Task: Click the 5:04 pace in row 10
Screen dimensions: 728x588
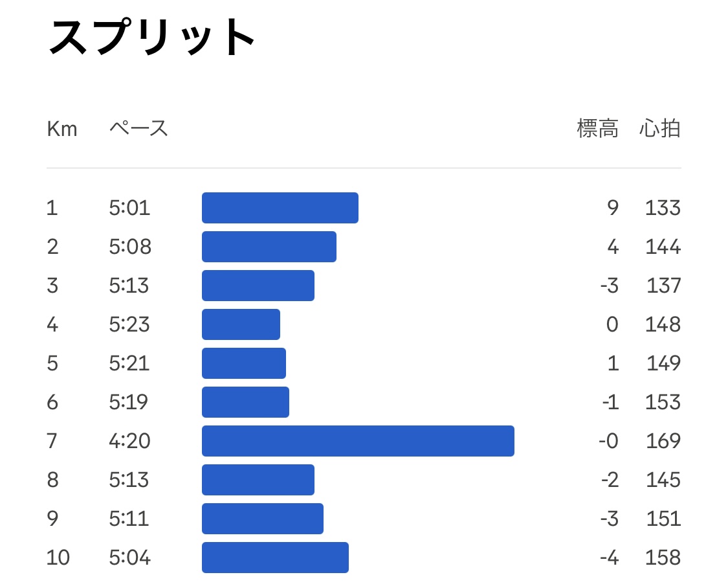Action: [x=130, y=558]
